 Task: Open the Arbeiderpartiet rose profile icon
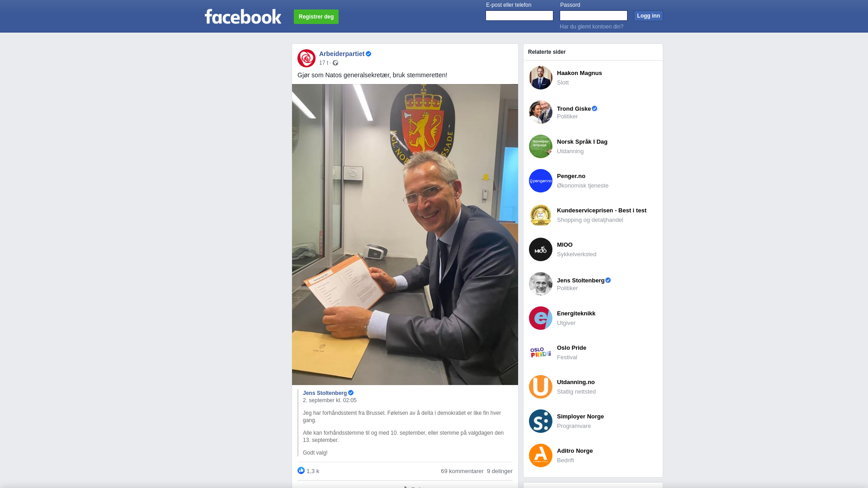[307, 58]
